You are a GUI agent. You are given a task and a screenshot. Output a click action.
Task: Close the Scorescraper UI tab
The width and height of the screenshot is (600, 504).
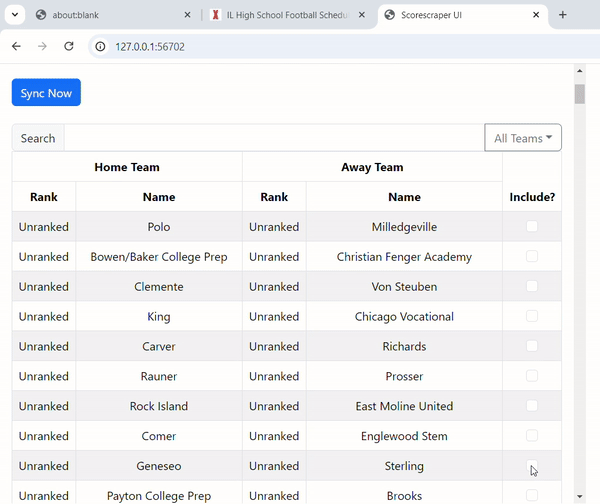coord(536,15)
